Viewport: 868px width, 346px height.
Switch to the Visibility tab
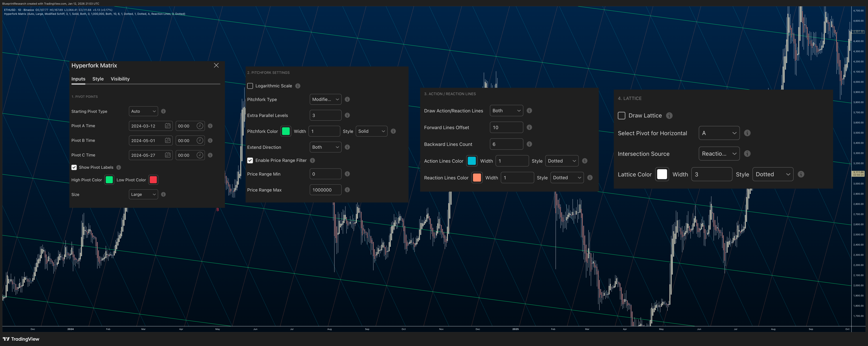pyautogui.click(x=120, y=79)
